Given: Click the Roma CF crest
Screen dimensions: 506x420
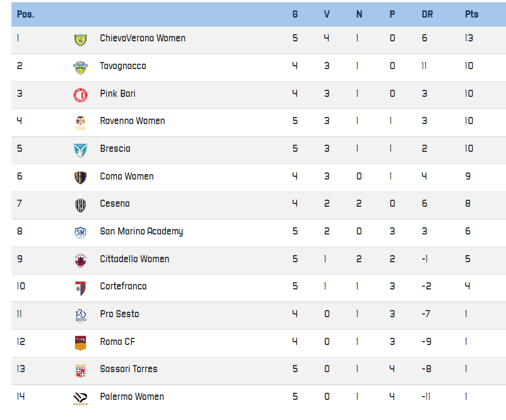Looking at the screenshot, I should (x=80, y=343).
